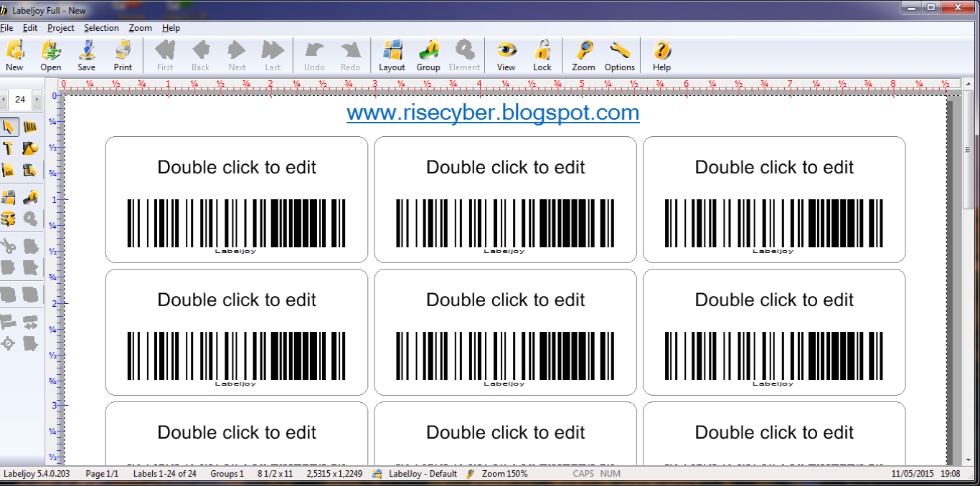Click the greyed key element icon in side palette
980x486 pixels.
[30, 219]
